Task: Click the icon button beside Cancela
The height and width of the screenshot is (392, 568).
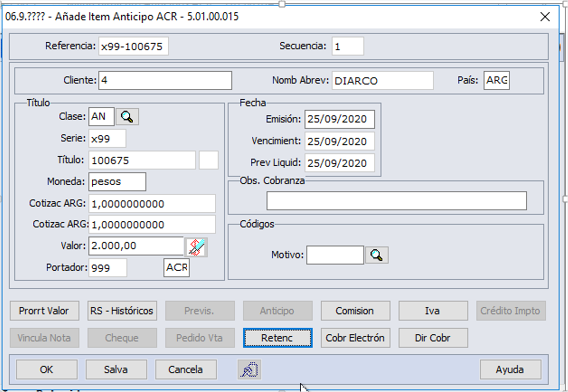Action: (x=249, y=370)
